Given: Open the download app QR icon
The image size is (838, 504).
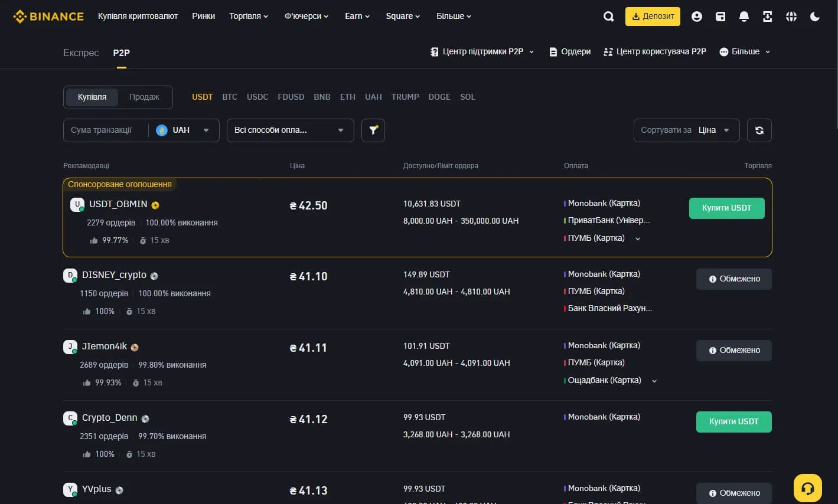Looking at the screenshot, I should coord(768,17).
